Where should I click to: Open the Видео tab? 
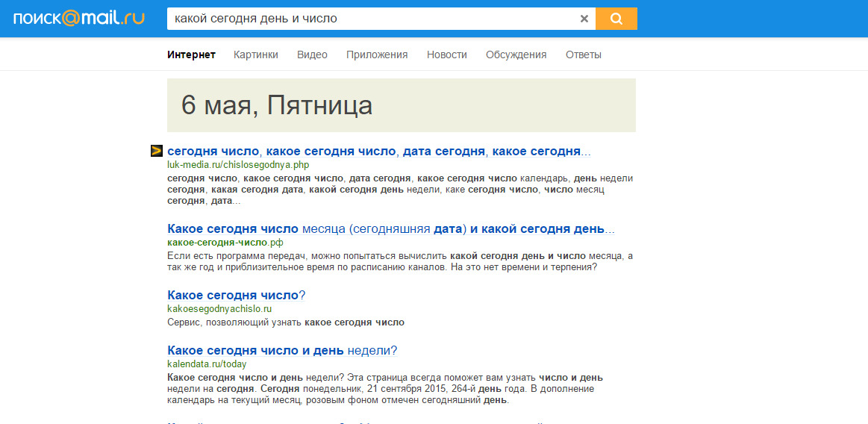point(312,54)
